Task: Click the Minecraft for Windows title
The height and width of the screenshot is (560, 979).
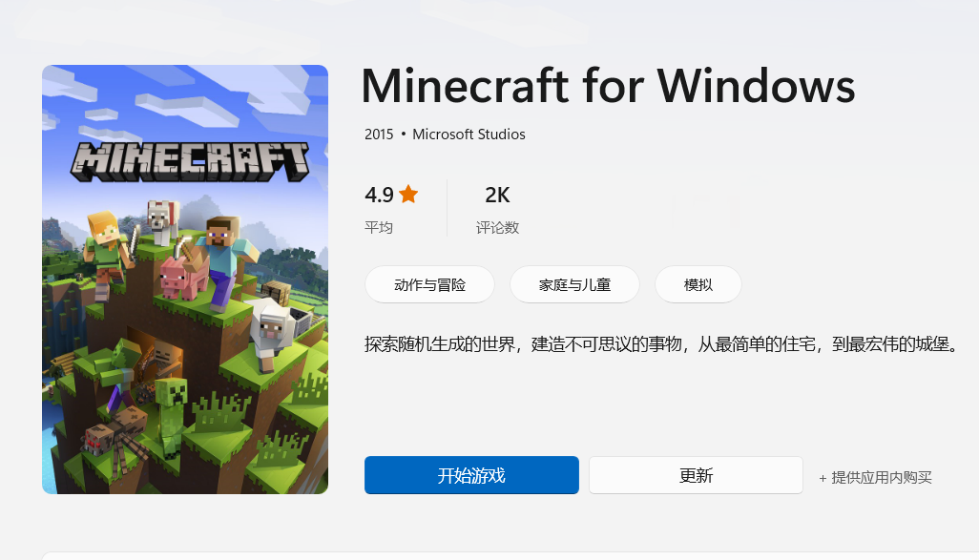Action: click(x=608, y=86)
